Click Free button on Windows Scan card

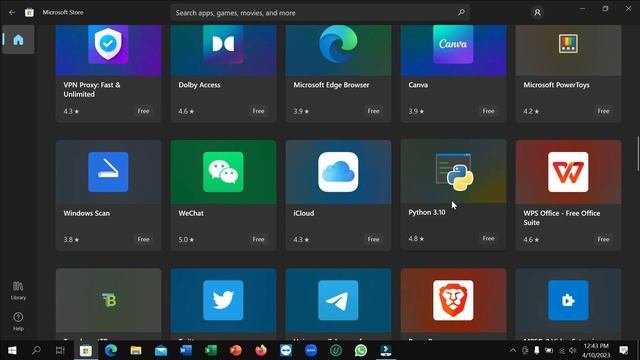143,239
